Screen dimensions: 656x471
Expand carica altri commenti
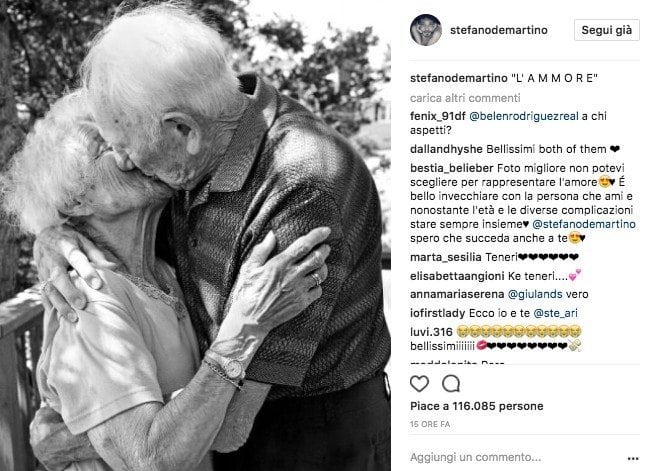point(465,98)
